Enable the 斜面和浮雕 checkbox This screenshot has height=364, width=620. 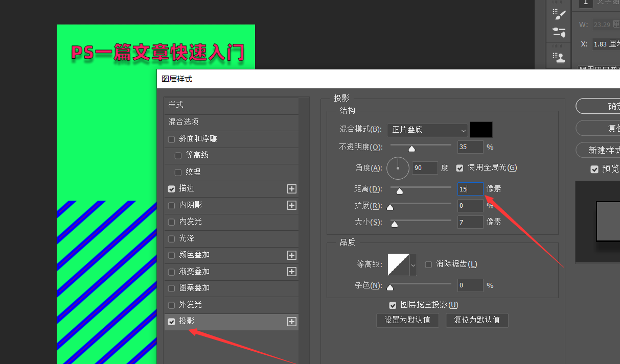172,139
